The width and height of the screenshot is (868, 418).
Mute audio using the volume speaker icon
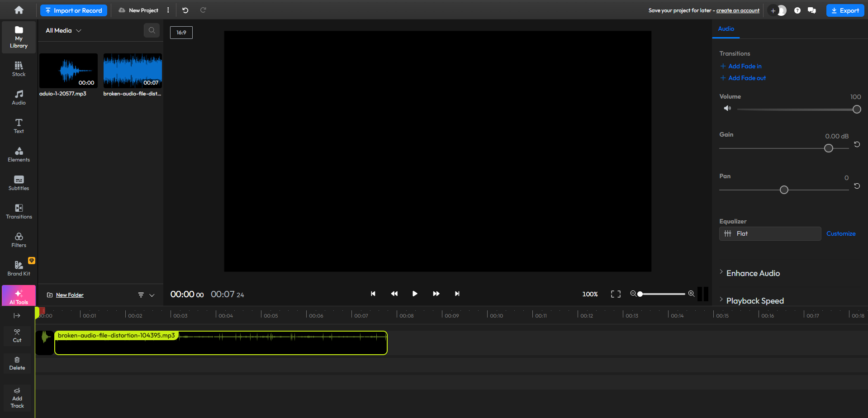coord(727,109)
